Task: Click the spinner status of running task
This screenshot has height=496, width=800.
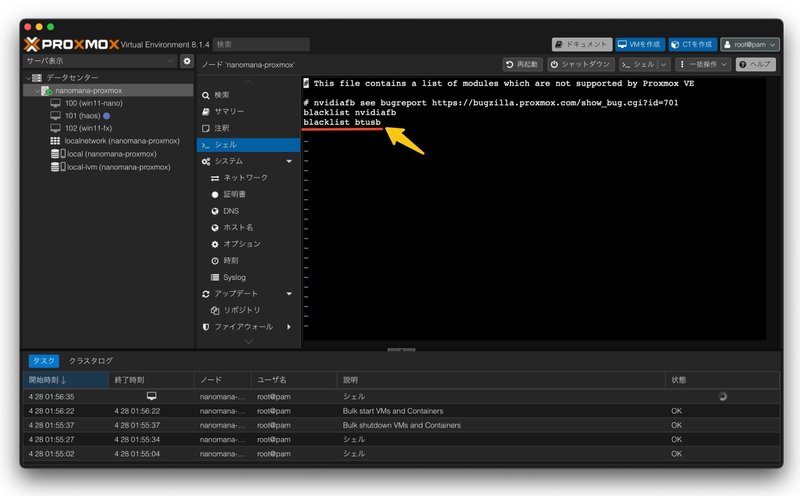Action: tap(723, 396)
